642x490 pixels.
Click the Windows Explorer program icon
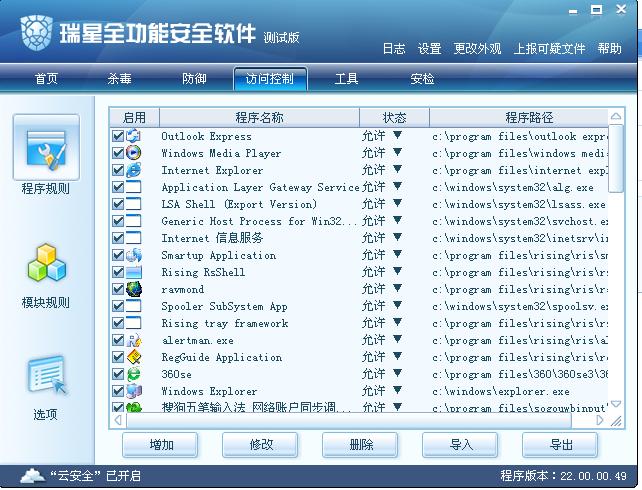[133, 391]
